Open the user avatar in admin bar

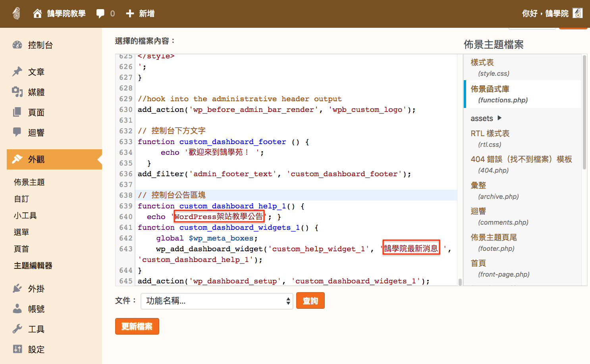coord(578,13)
